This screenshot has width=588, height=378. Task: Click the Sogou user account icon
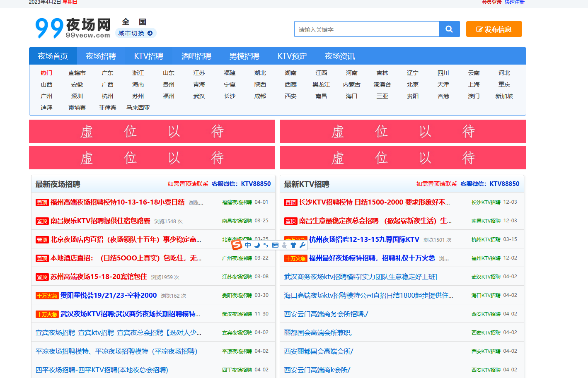pos(284,245)
